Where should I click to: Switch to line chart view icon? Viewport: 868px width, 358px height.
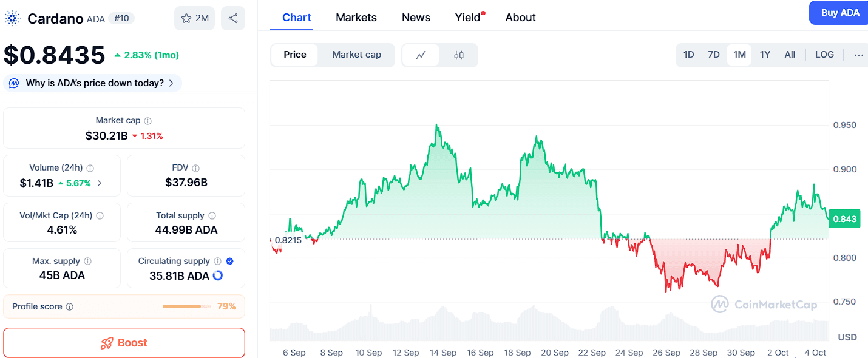(x=421, y=55)
